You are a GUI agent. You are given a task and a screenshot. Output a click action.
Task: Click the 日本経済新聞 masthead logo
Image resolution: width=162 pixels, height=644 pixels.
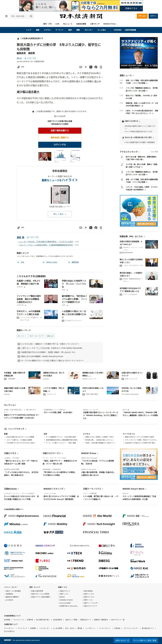[81, 16]
